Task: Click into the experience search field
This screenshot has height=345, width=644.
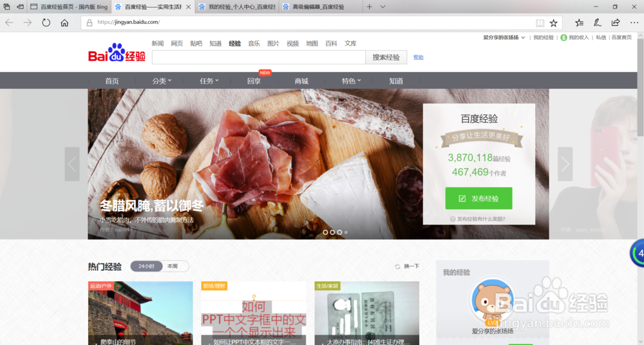Action: (259, 57)
